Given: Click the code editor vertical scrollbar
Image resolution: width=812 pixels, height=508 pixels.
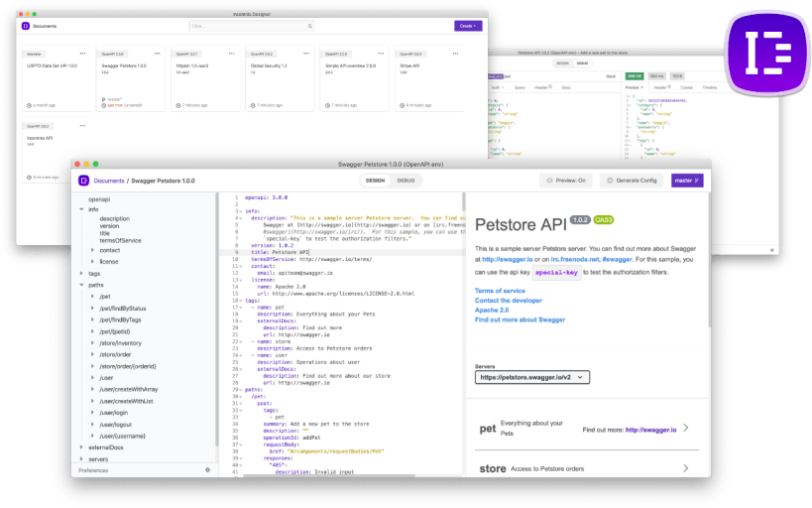Looking at the screenshot, I should point(463,202).
